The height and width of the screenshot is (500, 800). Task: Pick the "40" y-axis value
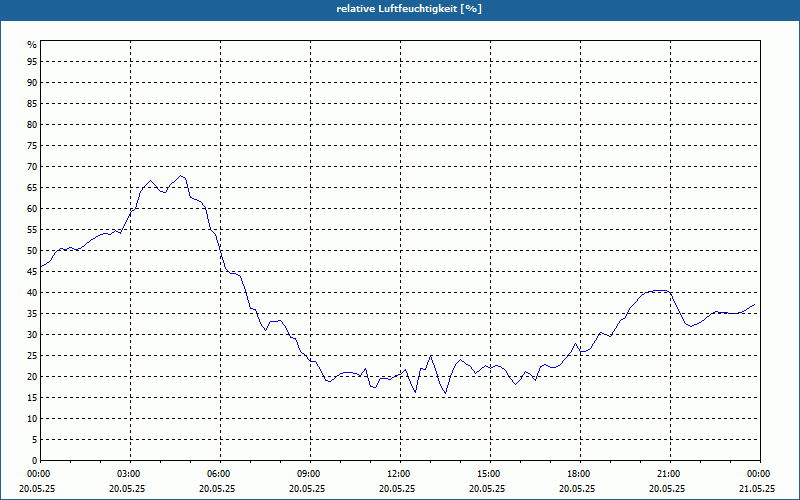32,293
